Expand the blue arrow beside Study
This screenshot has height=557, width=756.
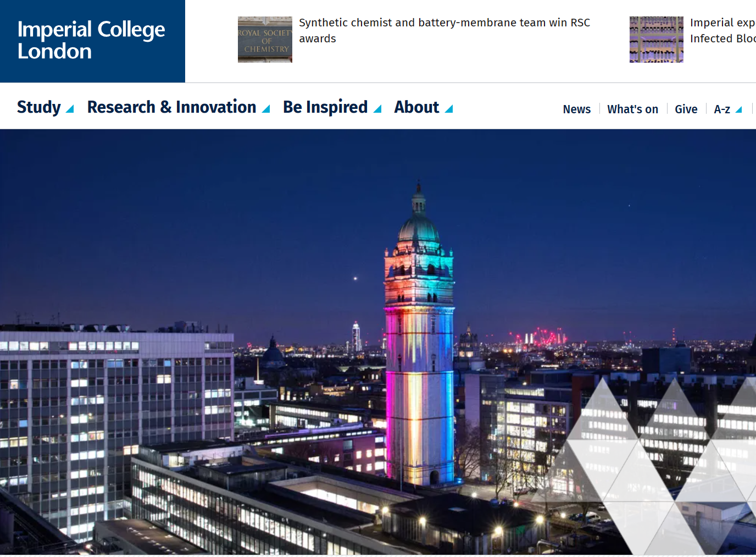[70, 109]
